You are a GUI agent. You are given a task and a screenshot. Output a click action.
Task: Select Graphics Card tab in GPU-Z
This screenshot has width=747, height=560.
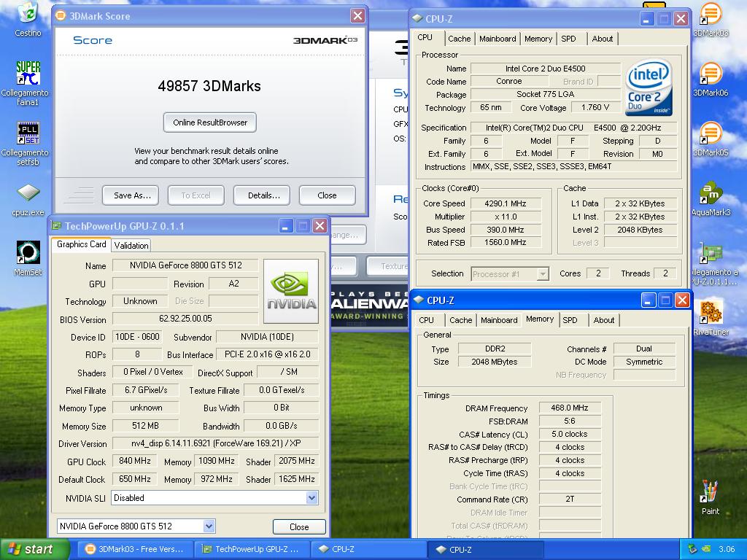tap(82, 244)
